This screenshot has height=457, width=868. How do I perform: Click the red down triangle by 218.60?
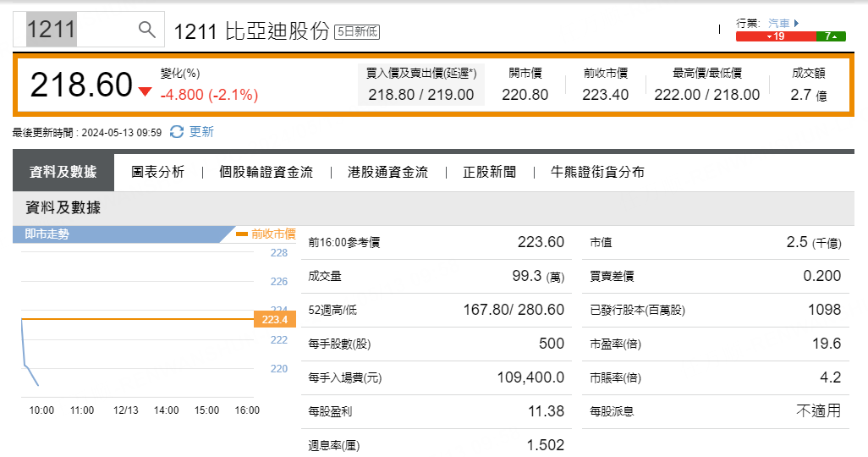tap(145, 92)
